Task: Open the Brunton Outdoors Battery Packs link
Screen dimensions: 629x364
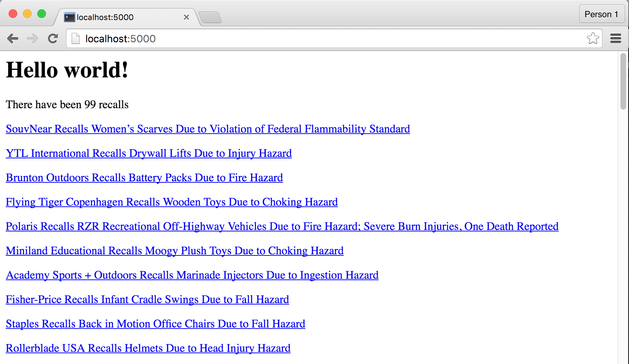Action: click(x=145, y=178)
